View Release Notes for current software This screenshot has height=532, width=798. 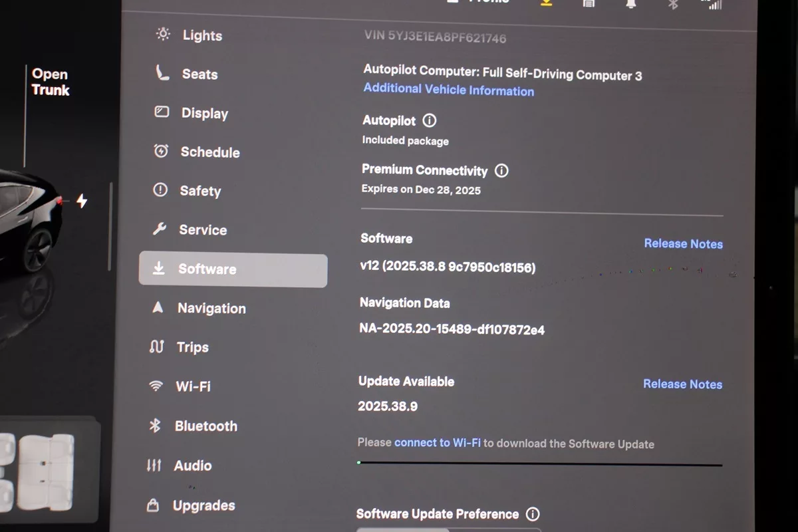pos(683,244)
